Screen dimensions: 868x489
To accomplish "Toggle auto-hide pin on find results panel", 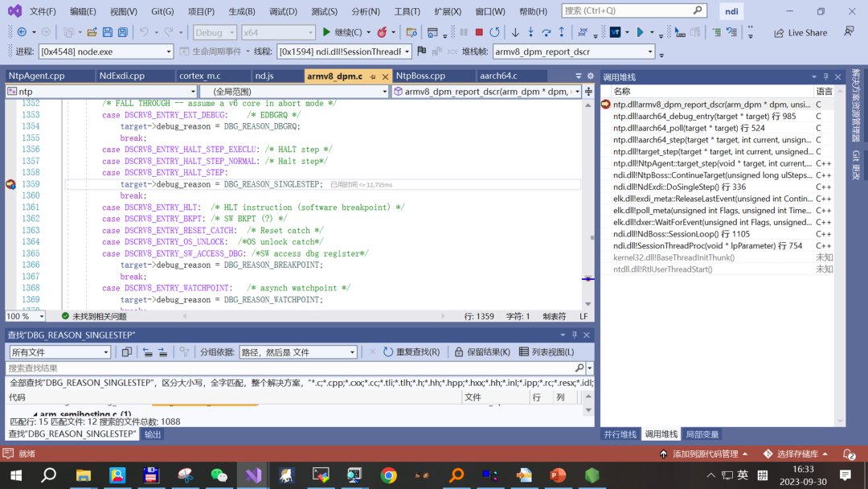I will (575, 335).
